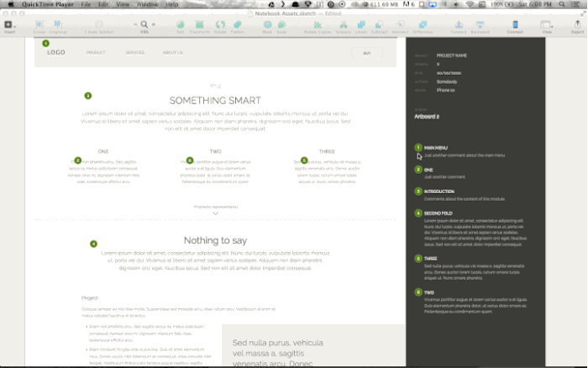Click the zoom in plus button

point(154,24)
